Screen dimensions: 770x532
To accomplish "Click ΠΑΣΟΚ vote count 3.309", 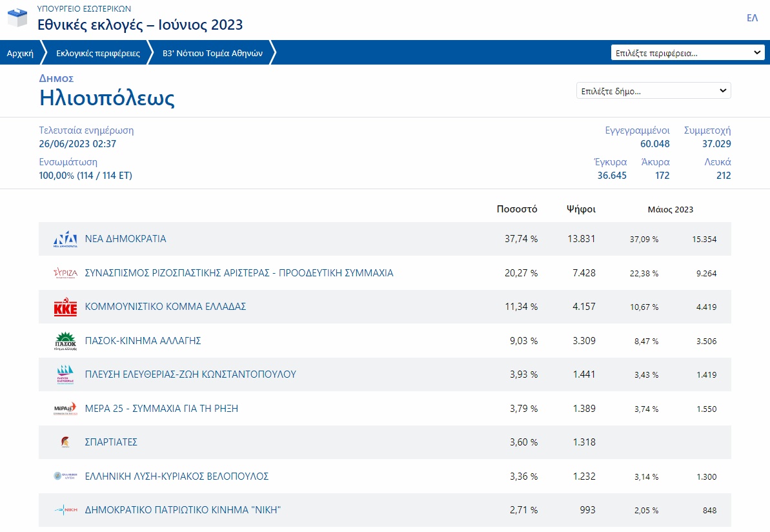I will click(584, 340).
